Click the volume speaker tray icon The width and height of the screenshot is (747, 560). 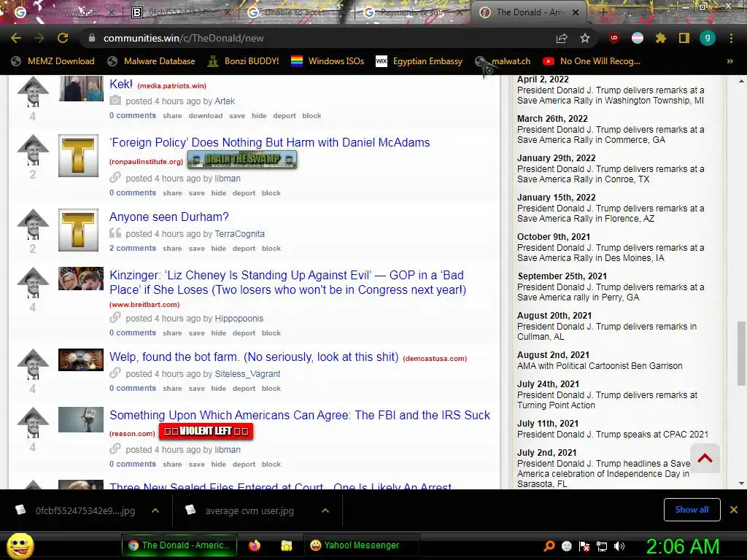(619, 546)
